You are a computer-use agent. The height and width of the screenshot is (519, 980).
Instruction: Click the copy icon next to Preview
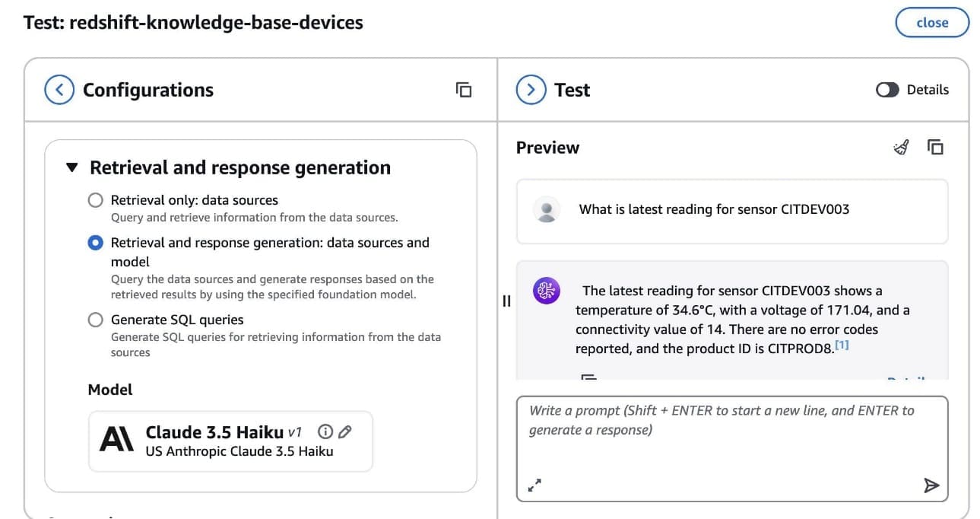(x=935, y=148)
